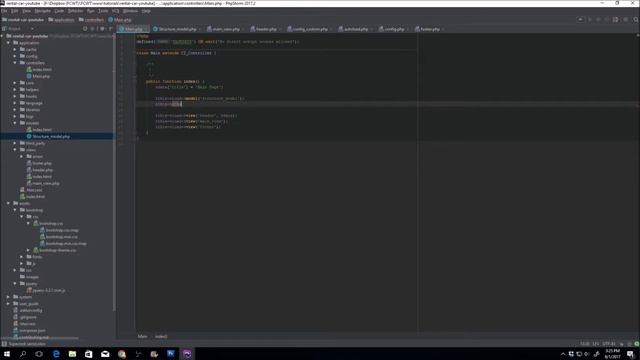Open PhpStorm from the taskbar
640x360 pixels.
pos(187,354)
